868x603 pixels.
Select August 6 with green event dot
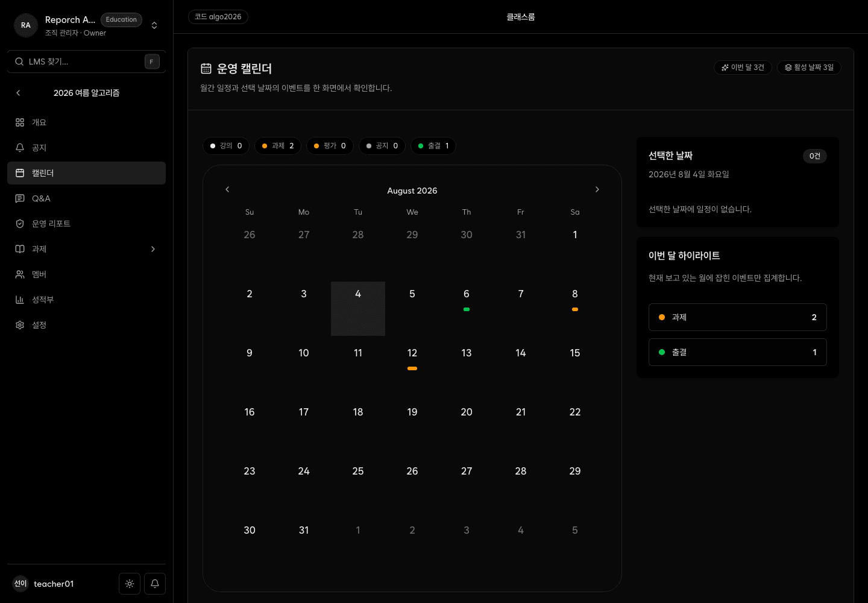tap(467, 309)
